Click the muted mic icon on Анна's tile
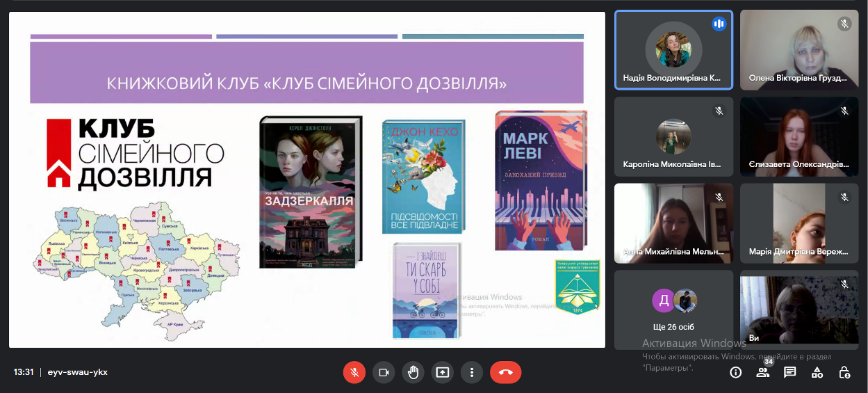 click(x=719, y=198)
